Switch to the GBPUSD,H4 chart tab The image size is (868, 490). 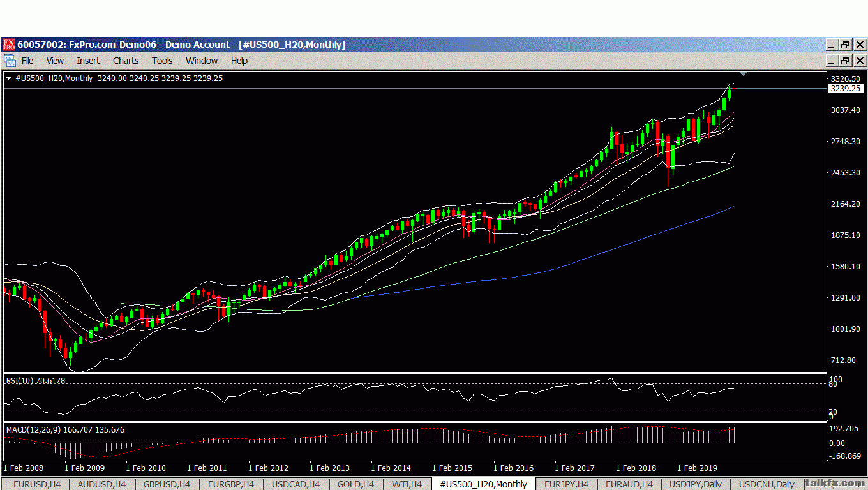(167, 484)
